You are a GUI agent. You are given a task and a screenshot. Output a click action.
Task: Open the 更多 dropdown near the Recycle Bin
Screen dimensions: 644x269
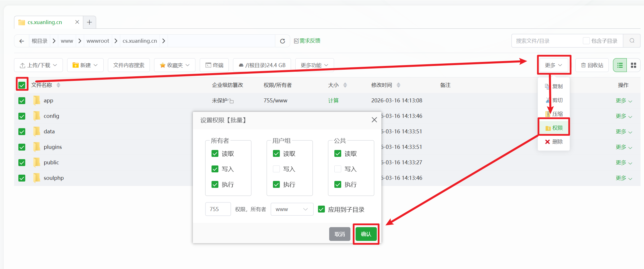[554, 65]
